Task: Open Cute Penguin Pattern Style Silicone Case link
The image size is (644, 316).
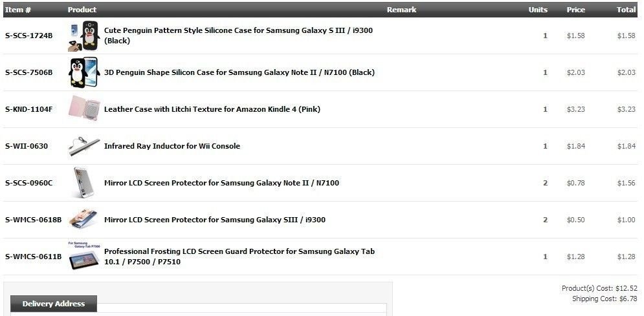Action: click(x=238, y=36)
